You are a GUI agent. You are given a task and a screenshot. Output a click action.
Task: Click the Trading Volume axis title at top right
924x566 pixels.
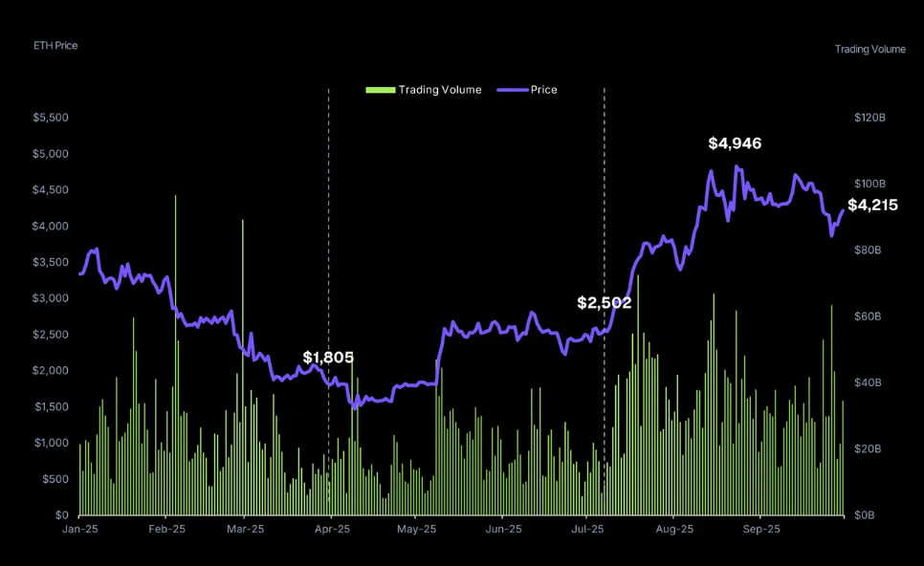869,49
